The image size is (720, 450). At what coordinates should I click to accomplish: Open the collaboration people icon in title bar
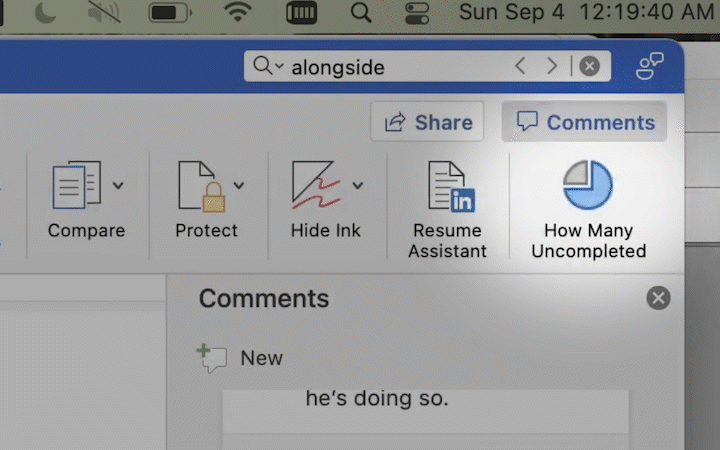point(649,66)
